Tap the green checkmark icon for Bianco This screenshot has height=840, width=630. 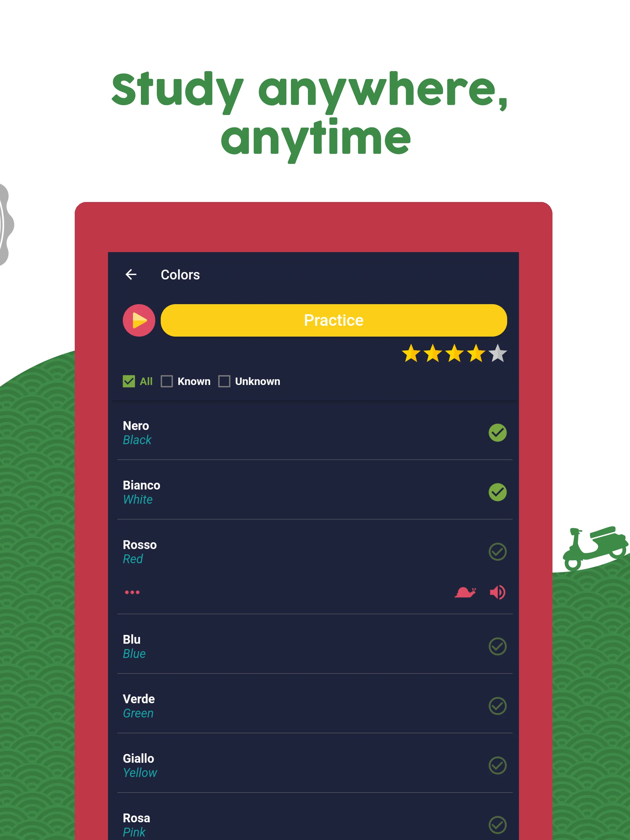496,491
